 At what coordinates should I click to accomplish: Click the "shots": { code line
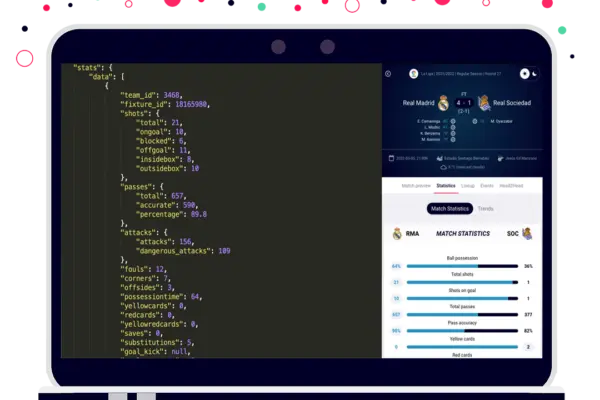(140, 114)
